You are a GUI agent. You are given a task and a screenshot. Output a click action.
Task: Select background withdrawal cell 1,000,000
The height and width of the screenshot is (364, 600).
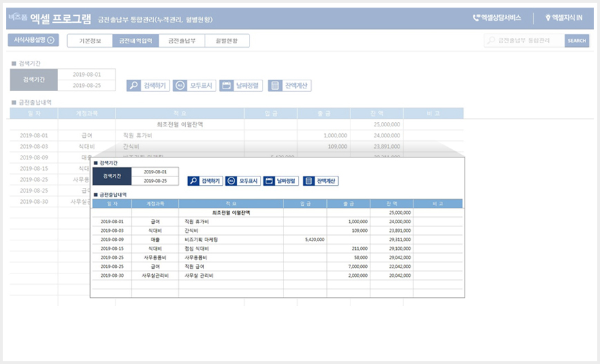coord(324,136)
